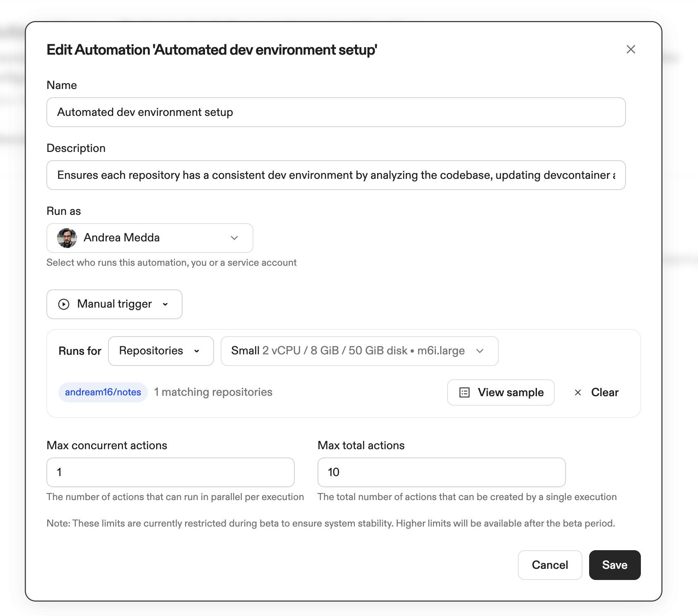Open the Run as account dropdown
Image resolution: width=698 pixels, height=616 pixels.
tap(149, 238)
